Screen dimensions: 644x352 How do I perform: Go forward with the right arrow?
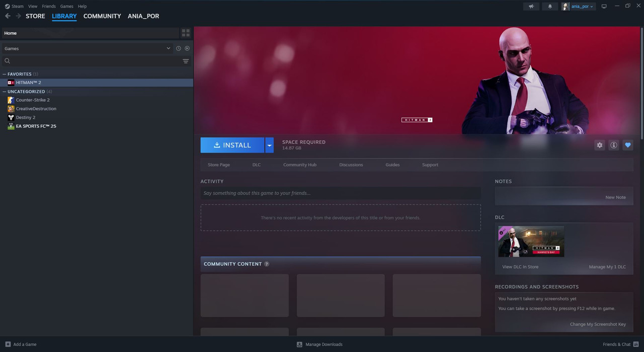tap(19, 16)
